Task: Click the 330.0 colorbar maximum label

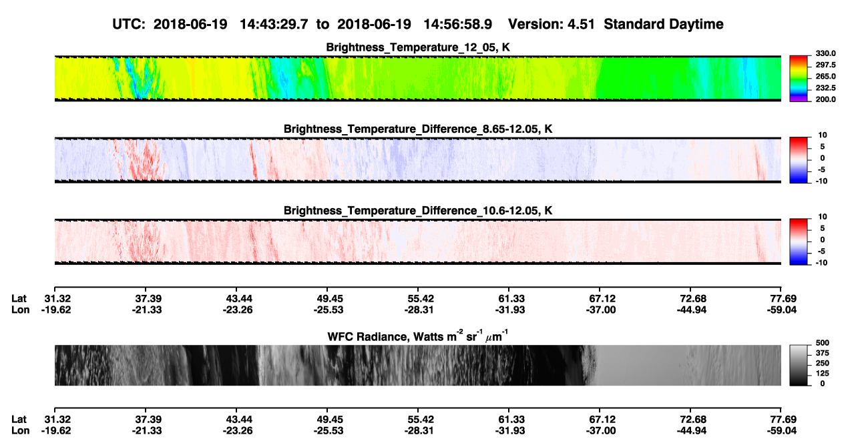Action: [823, 53]
